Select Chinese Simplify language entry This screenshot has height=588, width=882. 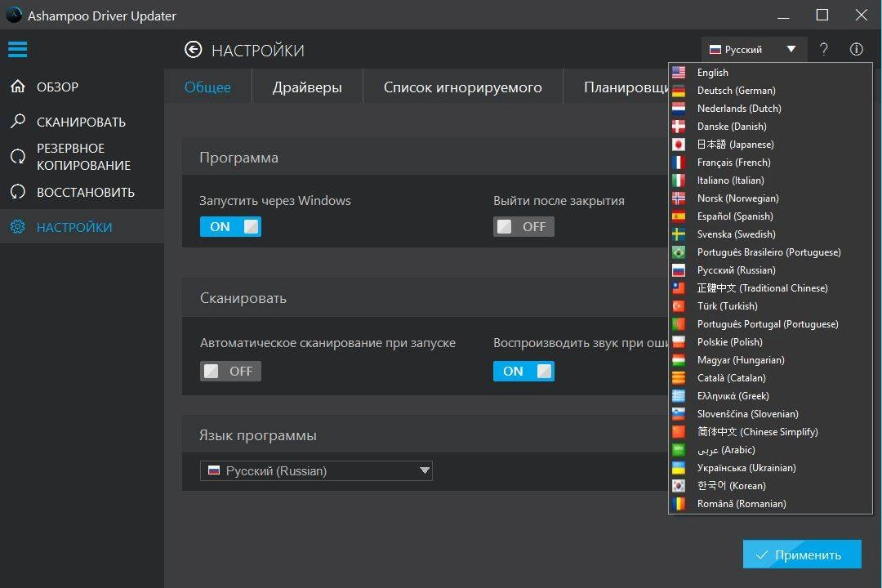[x=771, y=432]
